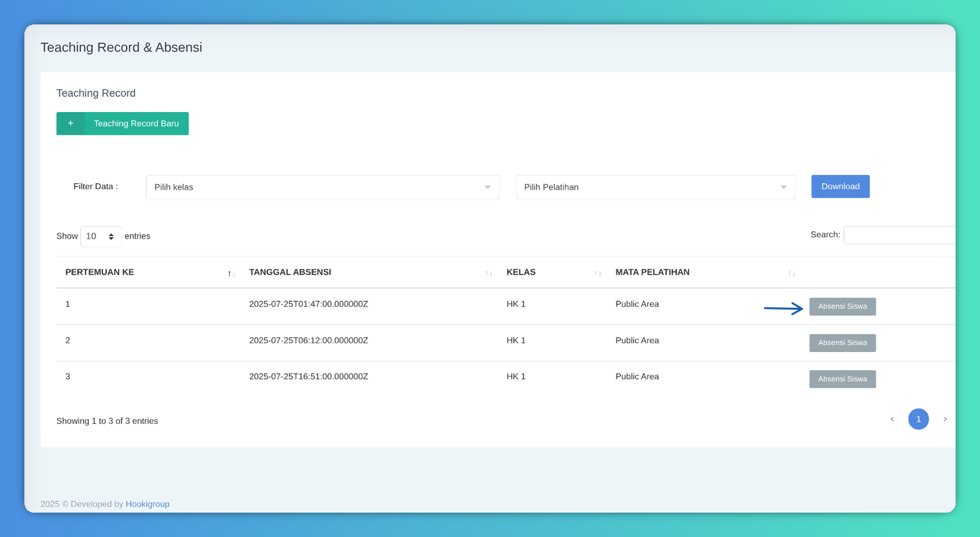Click the Mata Pelatihan column header

click(652, 272)
